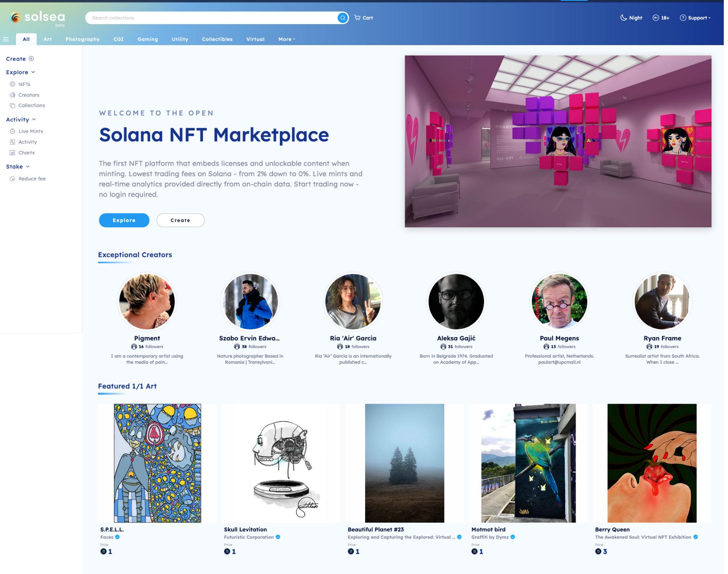Viewport: 728px width, 574px height.
Task: Switch to the Photography tab
Action: (83, 39)
